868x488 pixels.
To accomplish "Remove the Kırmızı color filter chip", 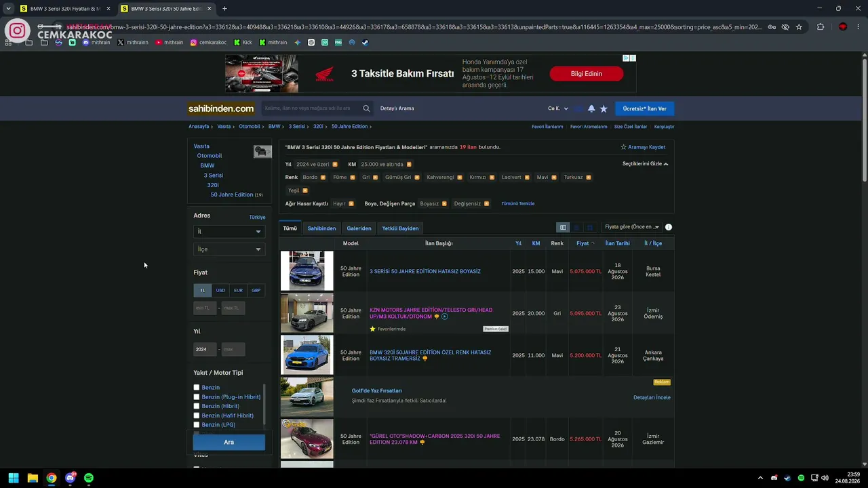I will [492, 178].
